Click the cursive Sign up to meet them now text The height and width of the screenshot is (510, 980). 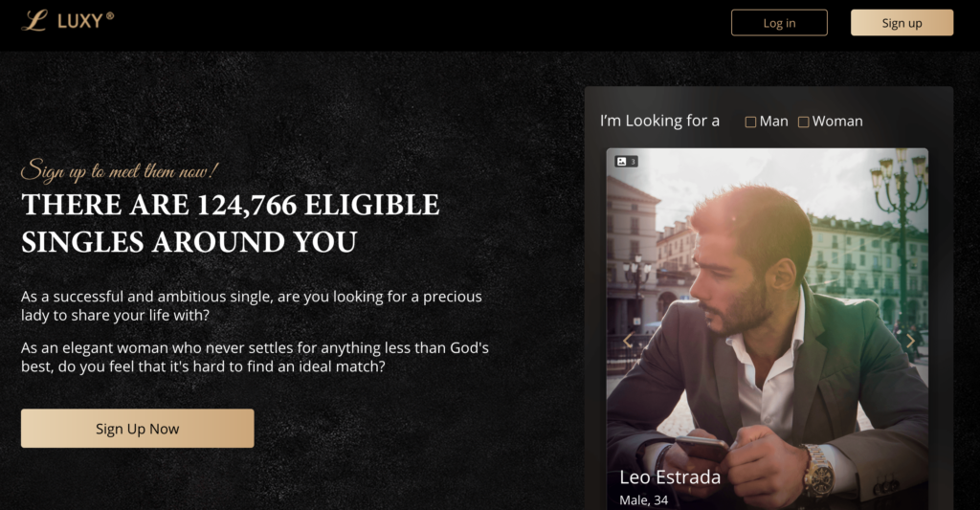click(x=120, y=170)
